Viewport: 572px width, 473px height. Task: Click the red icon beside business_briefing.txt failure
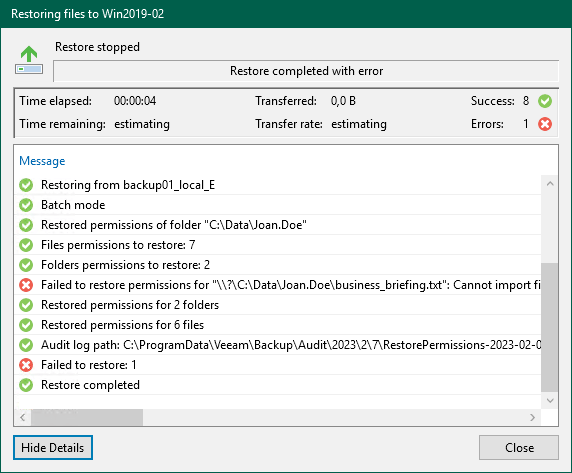[x=26, y=285]
